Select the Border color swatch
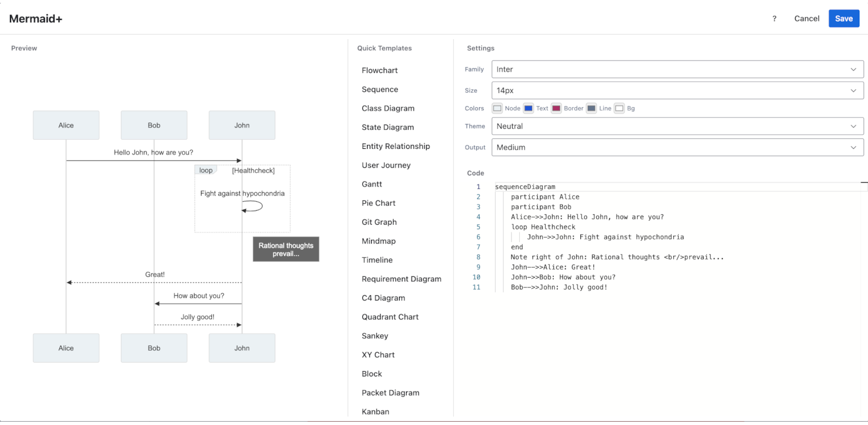868x425 pixels. click(x=556, y=108)
